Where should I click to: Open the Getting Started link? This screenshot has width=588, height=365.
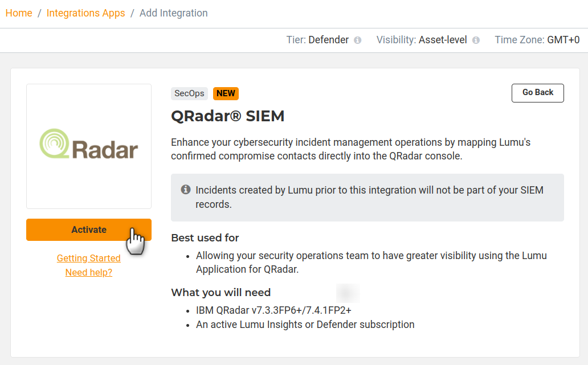(89, 258)
